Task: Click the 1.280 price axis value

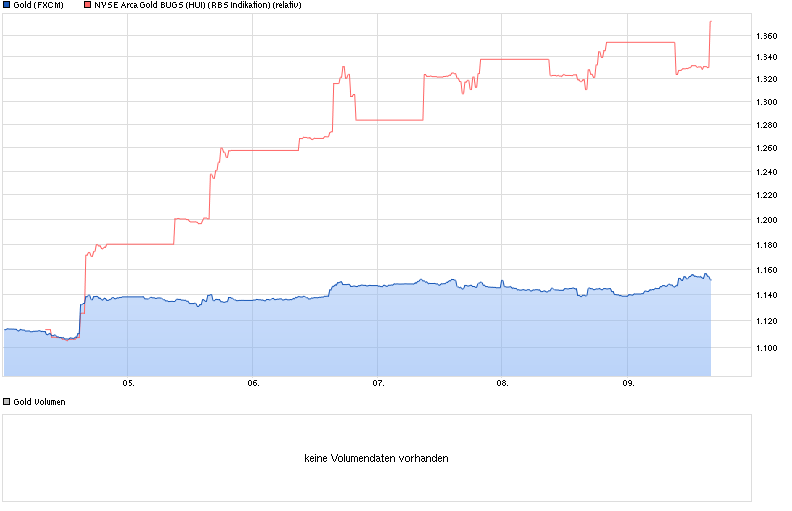Action: (767, 125)
